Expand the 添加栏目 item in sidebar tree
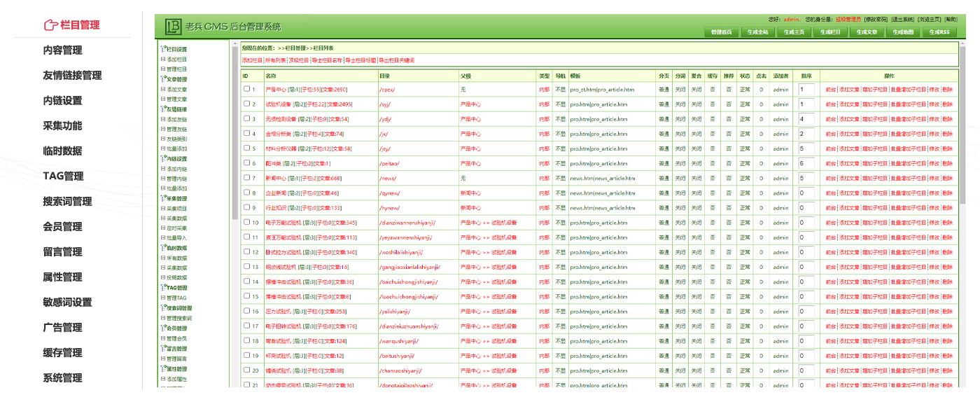Viewport: 980px width, 402px height. click(x=163, y=60)
